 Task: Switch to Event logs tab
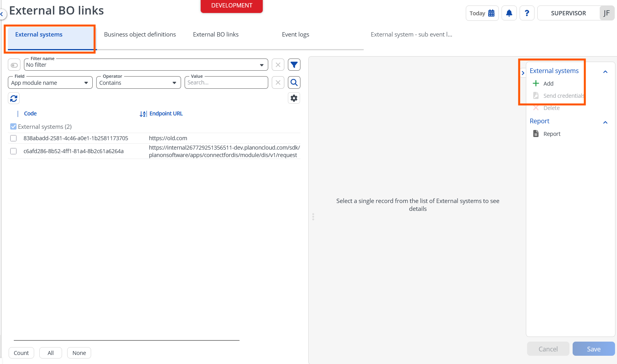click(295, 35)
